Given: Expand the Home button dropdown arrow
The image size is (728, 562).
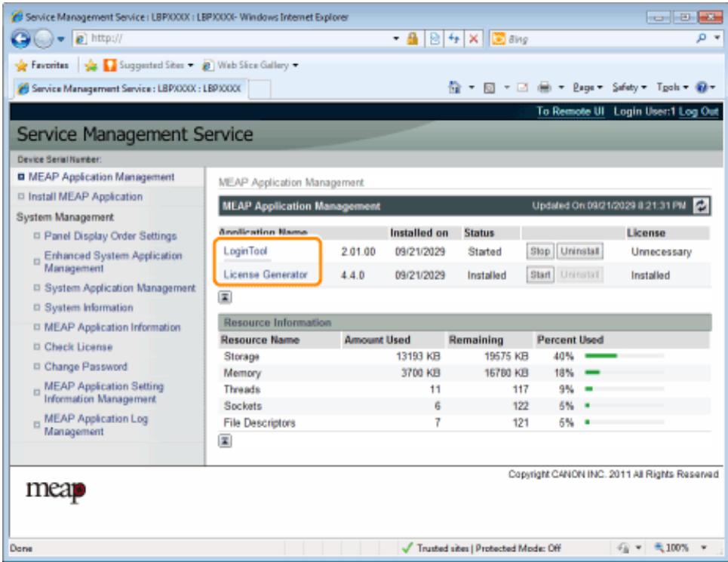Looking at the screenshot, I should point(472,88).
